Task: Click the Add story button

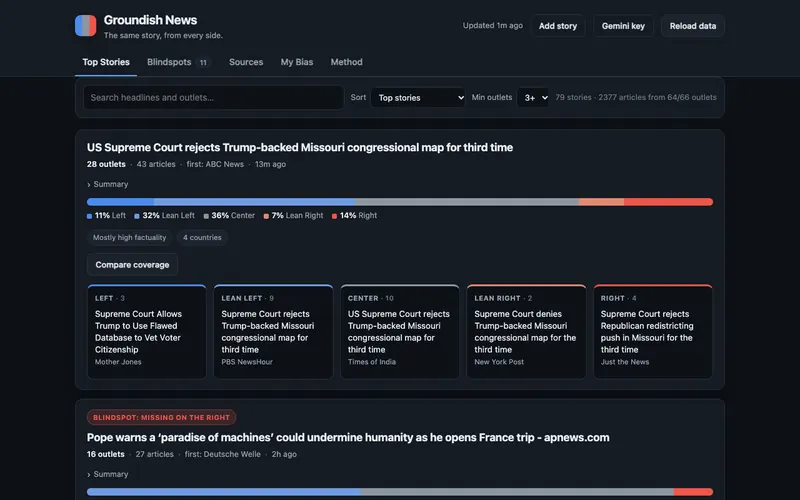Action: (x=558, y=26)
